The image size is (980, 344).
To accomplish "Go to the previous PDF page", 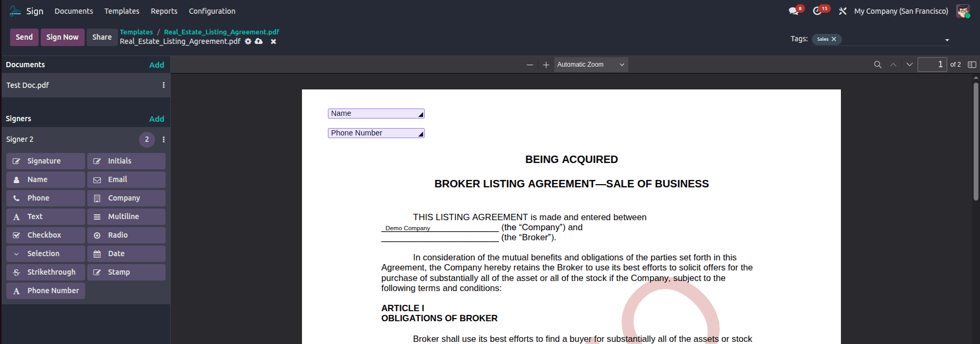I will click(x=893, y=65).
